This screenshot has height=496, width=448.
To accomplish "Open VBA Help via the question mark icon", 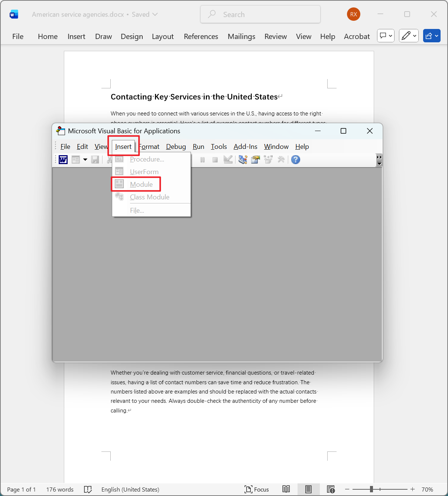I will coord(295,160).
